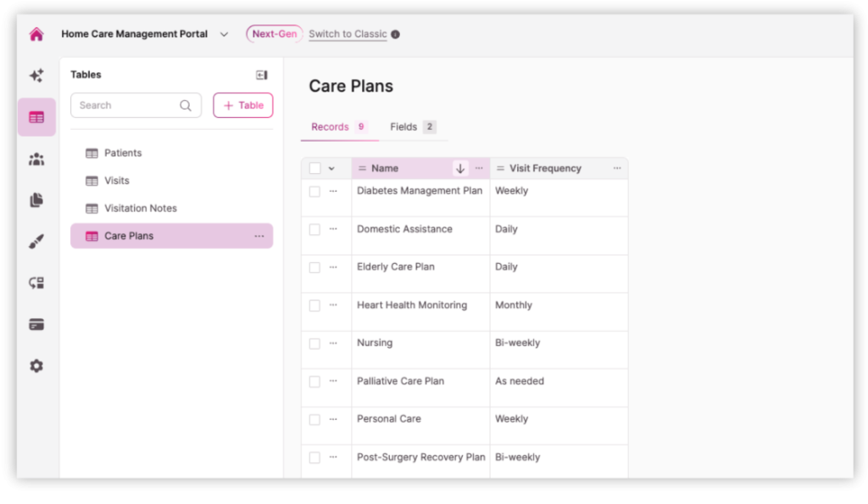Collapse the Tables panel icon
The height and width of the screenshot is (504, 868).
pos(262,75)
